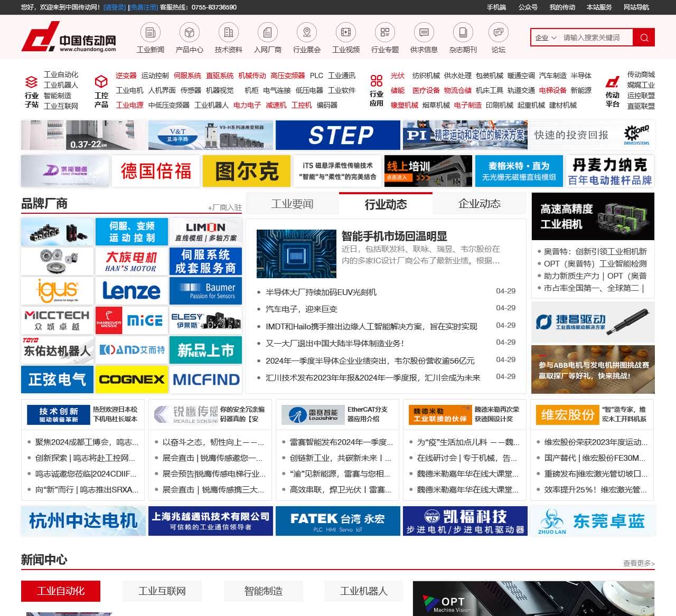Viewport: 676px width, 616px height.
Task: Open the 工业视频 video icon
Action: [345, 33]
